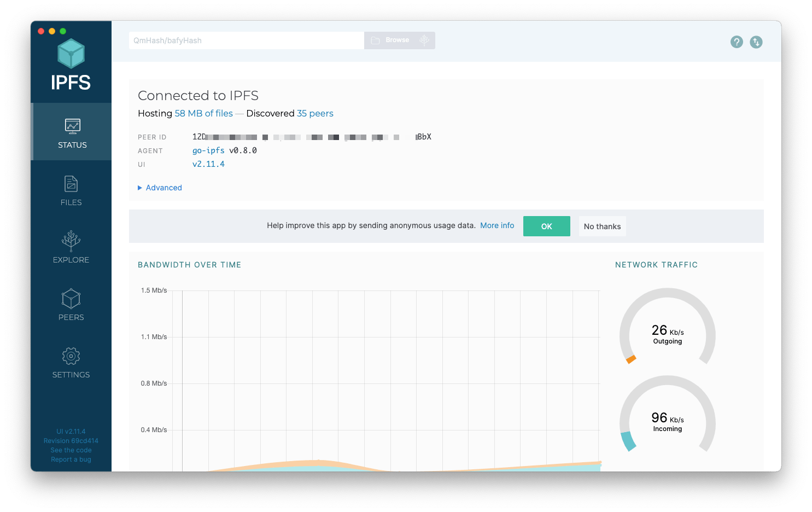Open Settings via the gear icon

(71, 356)
